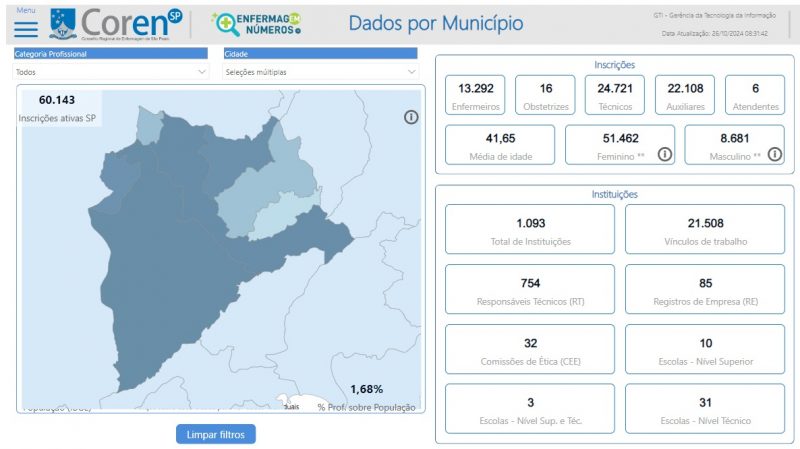Select the Obstetrizes card
Screen dimensions: 800x449
(545, 95)
